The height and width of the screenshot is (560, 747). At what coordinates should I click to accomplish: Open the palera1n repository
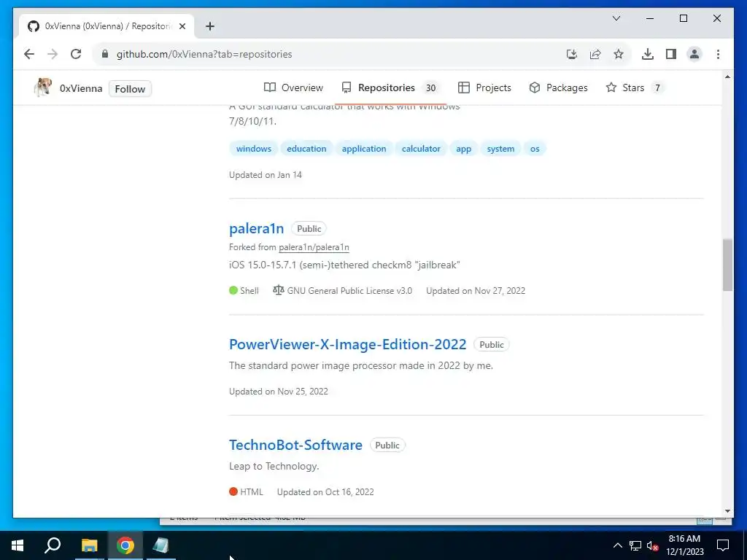pos(256,228)
